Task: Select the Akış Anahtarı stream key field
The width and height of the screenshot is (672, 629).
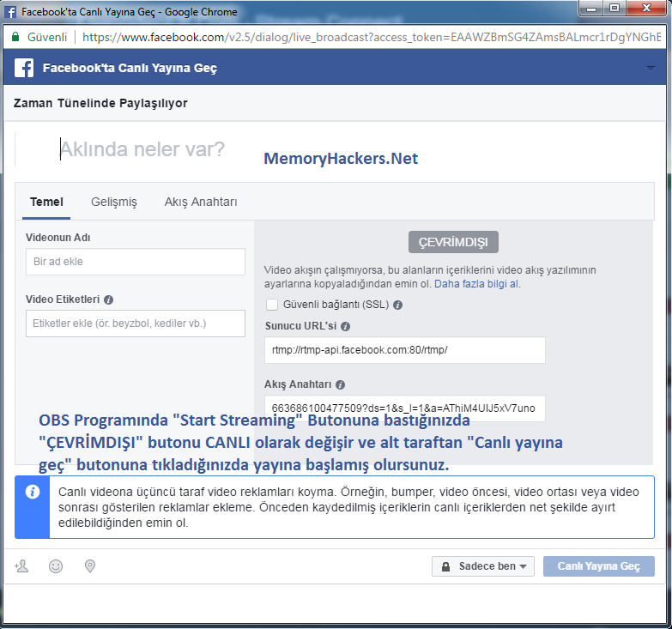Action: click(405, 408)
